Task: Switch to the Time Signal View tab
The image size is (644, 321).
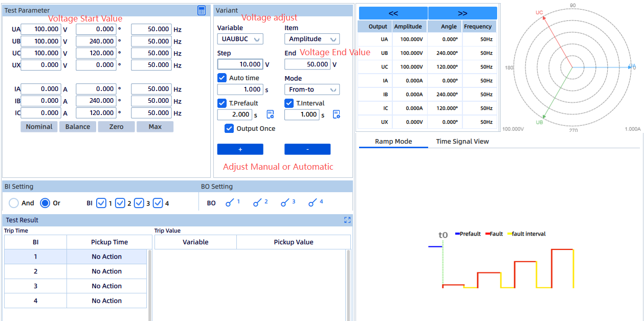Action: (462, 142)
